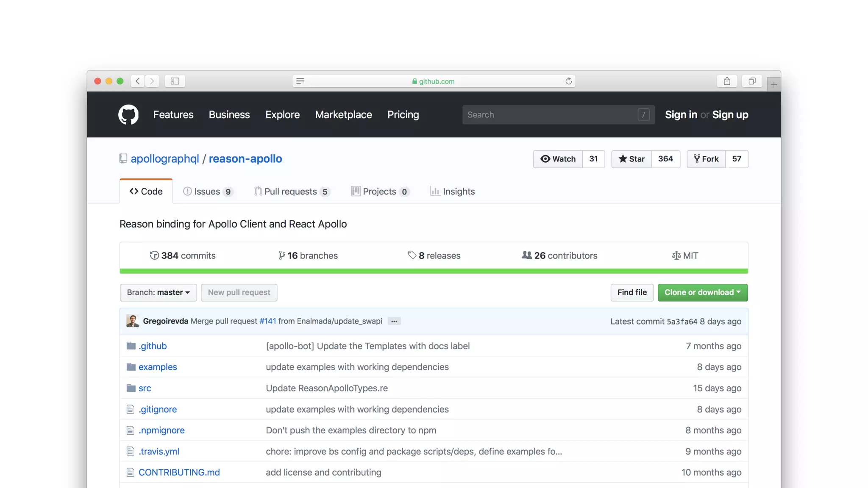
Task: Click the GitHub Octocat logo
Action: tap(128, 115)
